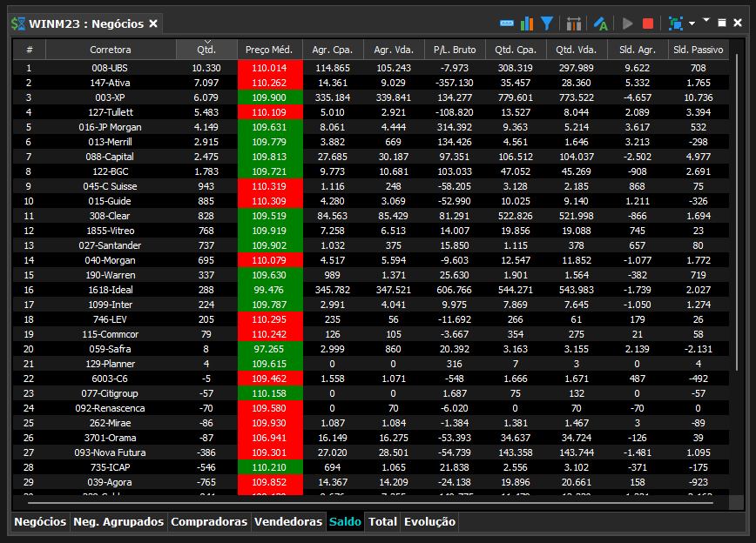This screenshot has width=756, height=543.
Task: Select the 015-Guide row
Action: [371, 201]
